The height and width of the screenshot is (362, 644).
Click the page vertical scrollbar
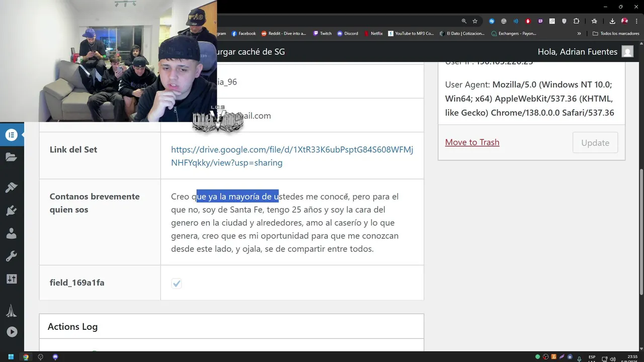[x=641, y=231]
